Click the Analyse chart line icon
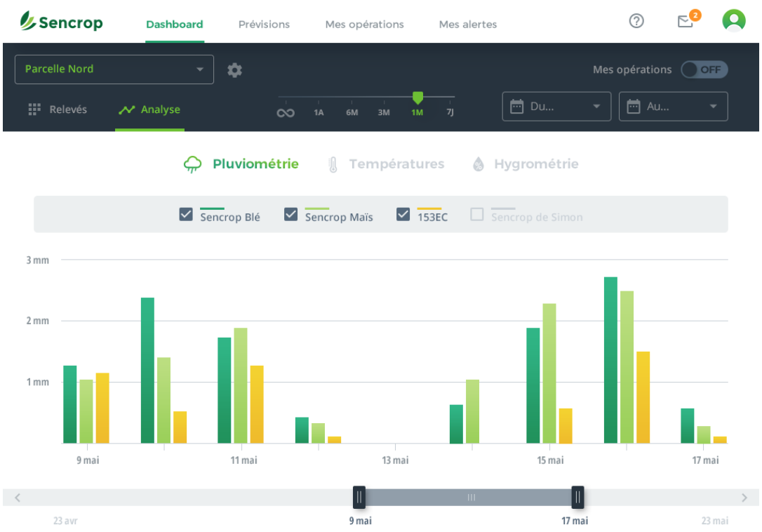Screen dimensions: 762x532 [x=126, y=110]
